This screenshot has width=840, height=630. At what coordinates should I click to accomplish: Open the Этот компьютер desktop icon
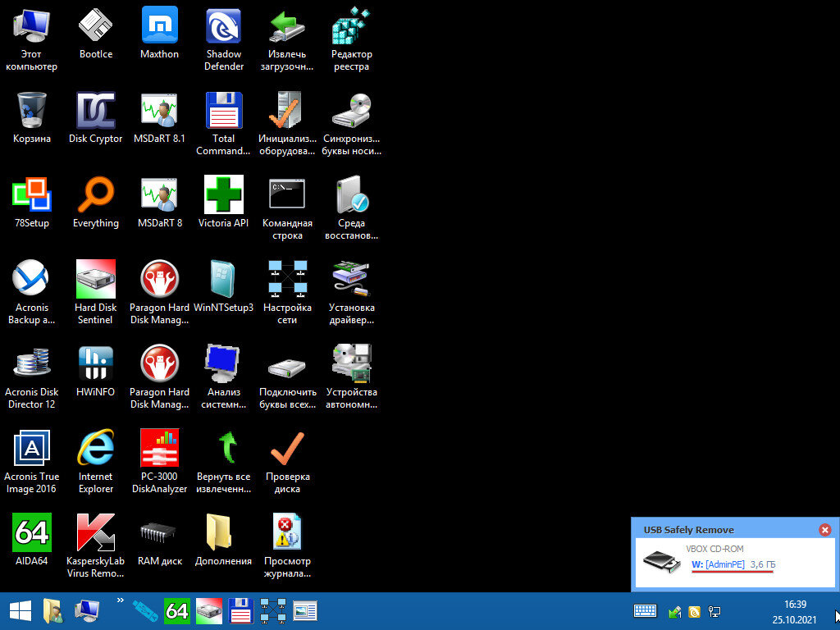32,39
